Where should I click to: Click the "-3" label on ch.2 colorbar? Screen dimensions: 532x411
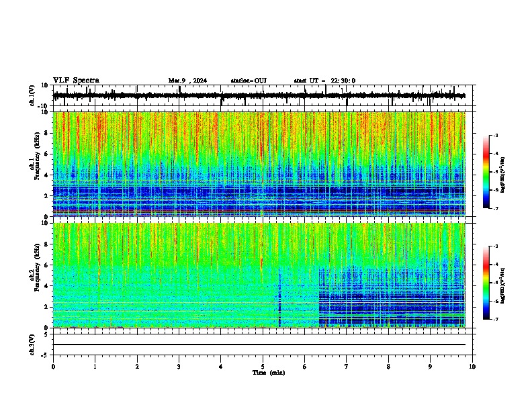click(496, 246)
